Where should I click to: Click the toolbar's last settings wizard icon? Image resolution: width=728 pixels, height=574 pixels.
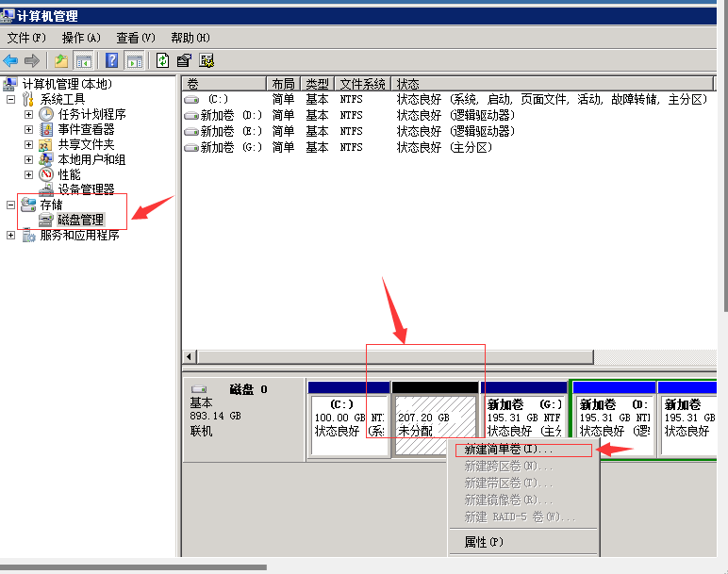tap(207, 60)
